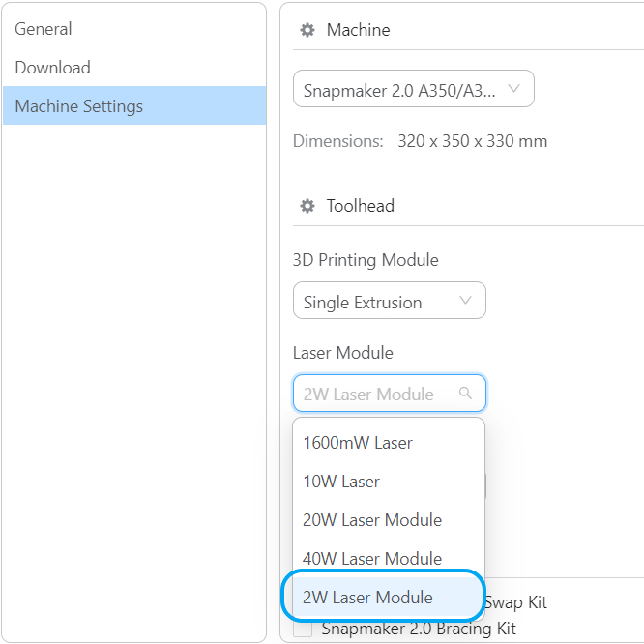This screenshot has width=644, height=644.
Task: Click the gear icon beside Machine heading
Action: click(x=307, y=30)
